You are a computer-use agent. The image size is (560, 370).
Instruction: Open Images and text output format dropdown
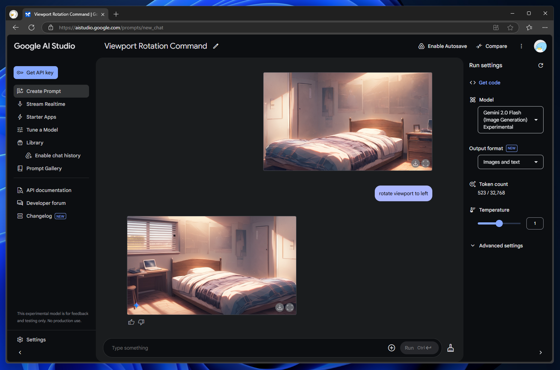[510, 162]
